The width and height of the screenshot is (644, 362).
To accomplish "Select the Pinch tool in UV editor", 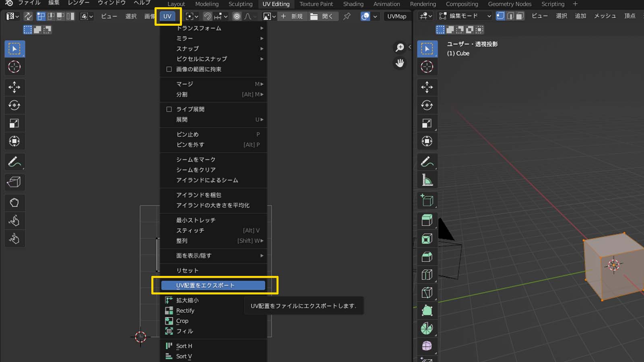I will (x=14, y=239).
